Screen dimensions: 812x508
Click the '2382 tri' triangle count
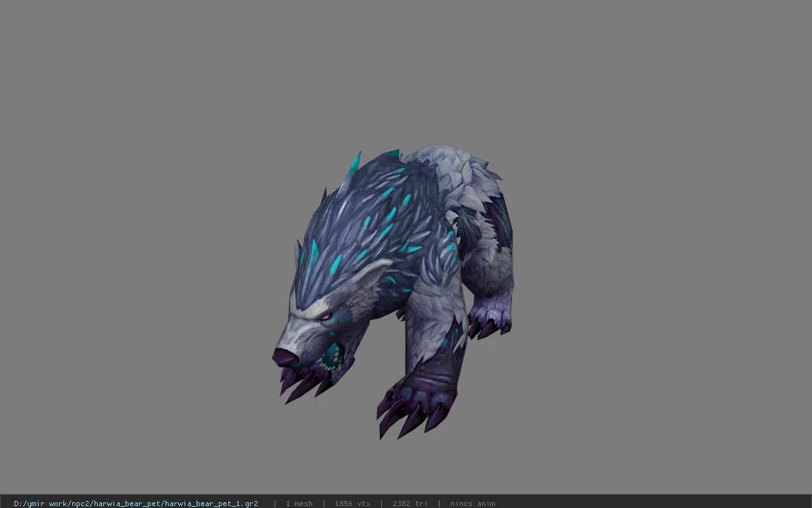410,504
